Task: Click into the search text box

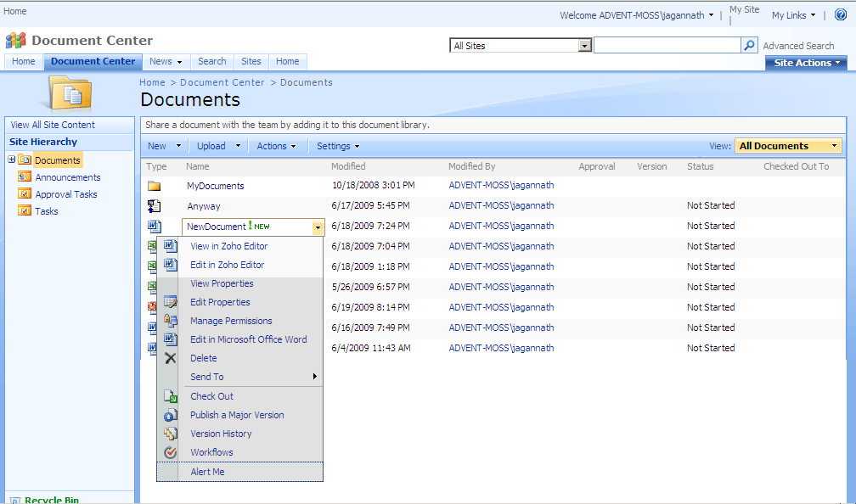Action: [667, 46]
